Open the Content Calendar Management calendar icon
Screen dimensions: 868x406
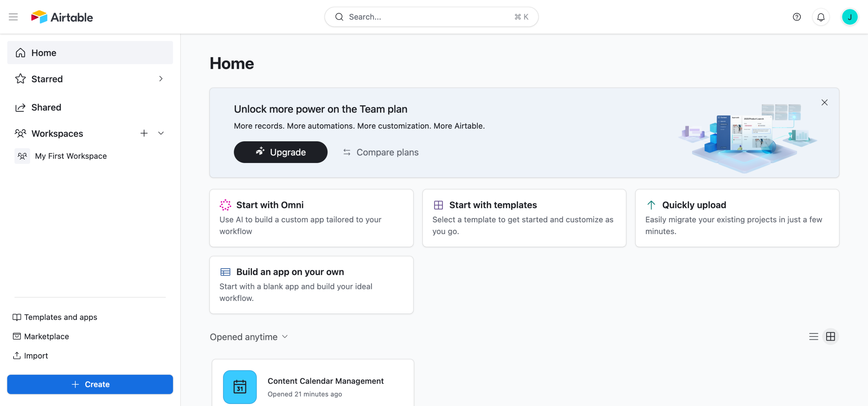[x=240, y=387]
